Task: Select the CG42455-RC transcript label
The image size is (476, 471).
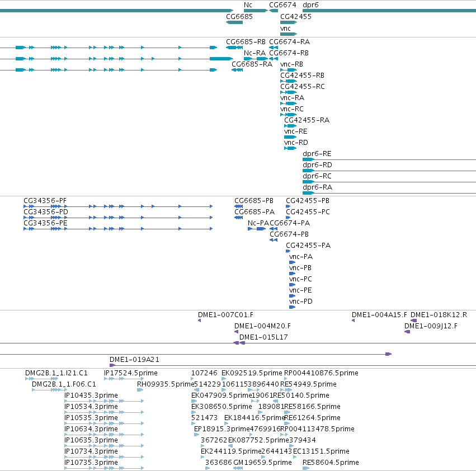Action: (x=303, y=87)
